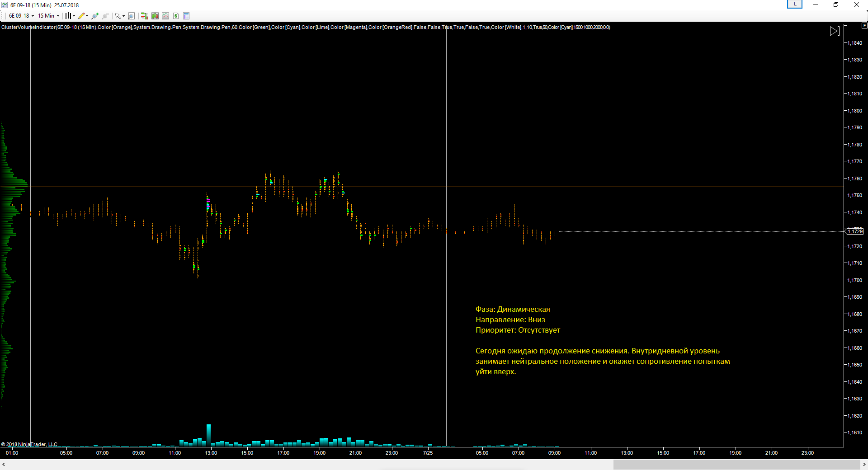Screen dimensions: 868x470
Task: Click the 1,1760 price axis label
Action: 854,179
